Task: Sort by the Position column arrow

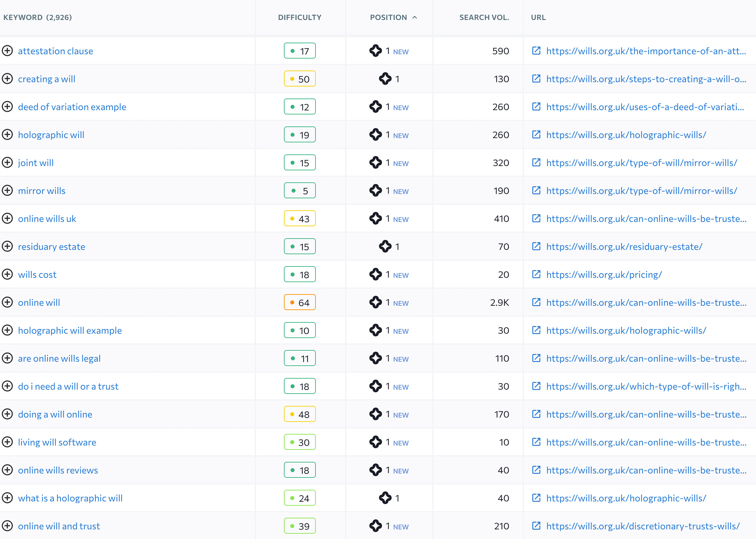Action: point(415,17)
